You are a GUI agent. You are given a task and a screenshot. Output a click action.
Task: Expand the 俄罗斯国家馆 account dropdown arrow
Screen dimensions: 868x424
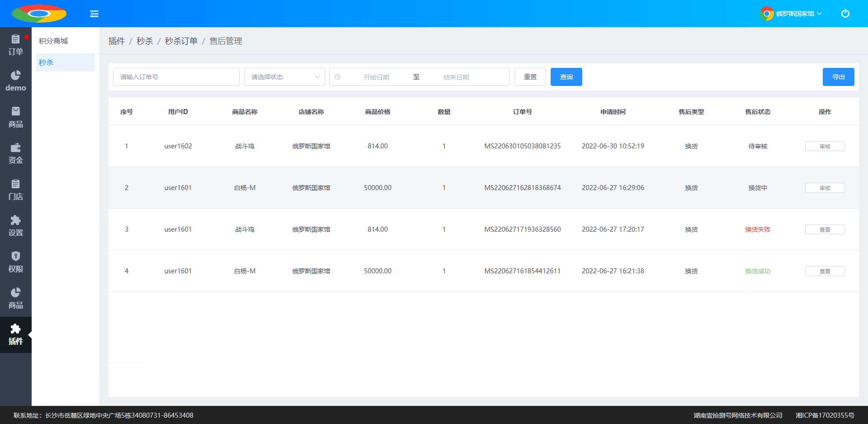pos(820,14)
